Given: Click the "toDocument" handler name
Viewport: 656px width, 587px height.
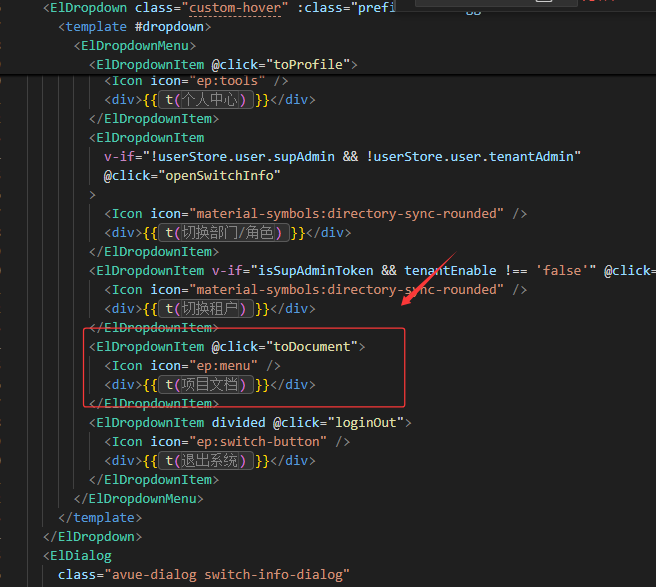Looking at the screenshot, I should 312,347.
